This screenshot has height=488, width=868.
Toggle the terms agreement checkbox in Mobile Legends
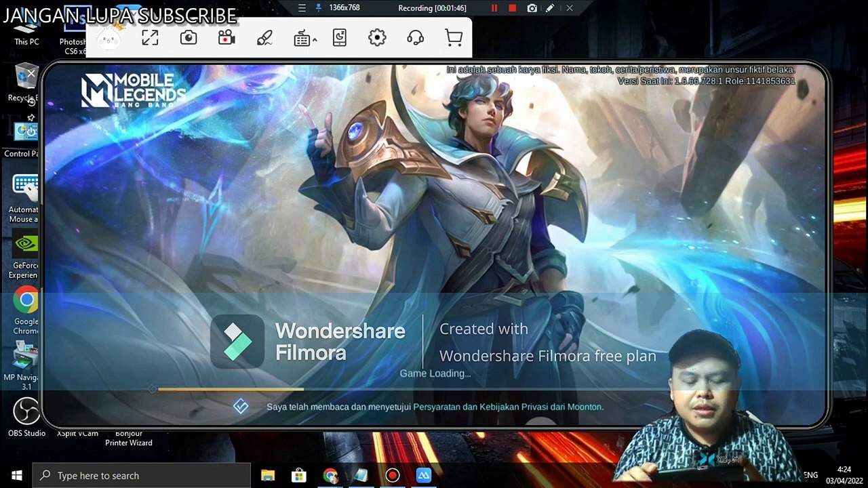point(241,406)
